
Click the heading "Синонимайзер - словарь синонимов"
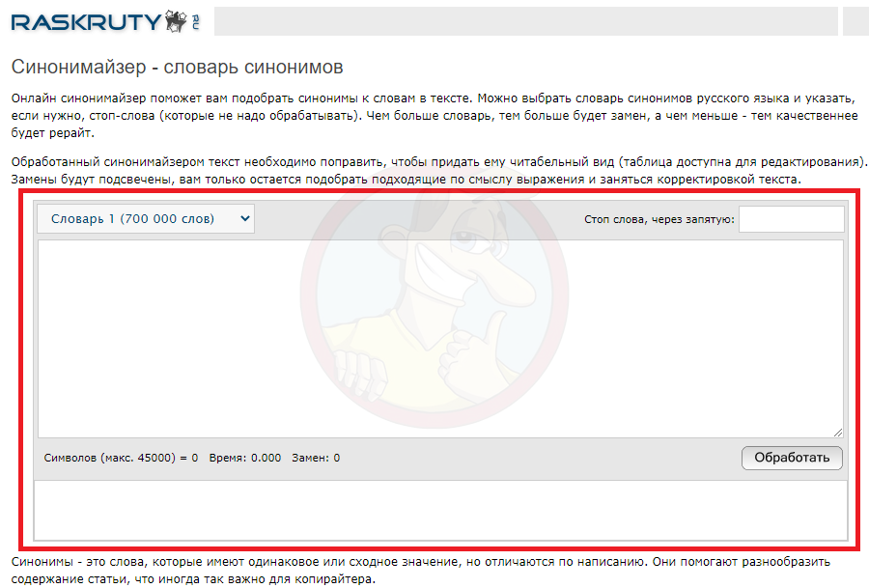pyautogui.click(x=178, y=67)
